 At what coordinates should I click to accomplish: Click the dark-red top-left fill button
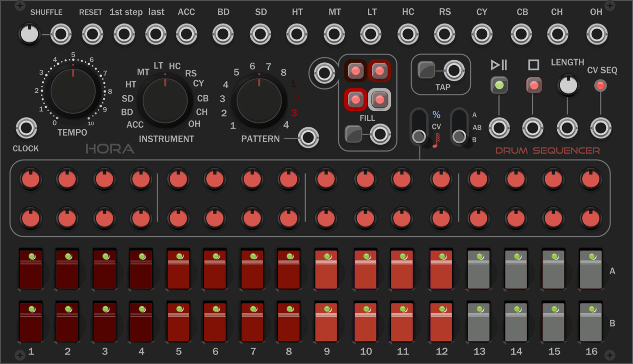click(x=356, y=71)
